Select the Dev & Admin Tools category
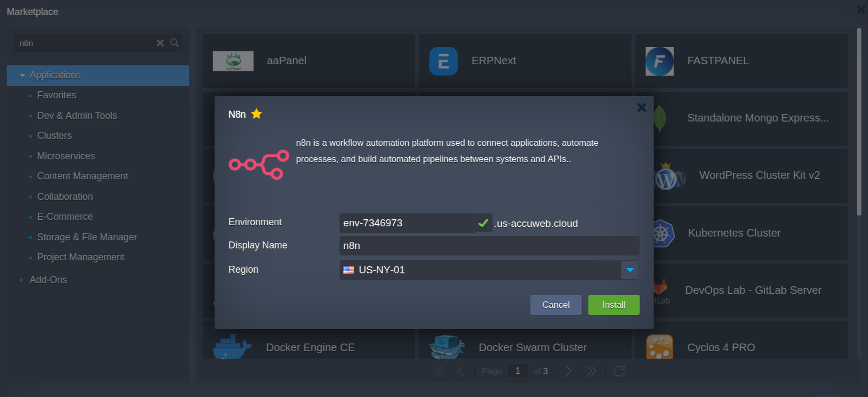The width and height of the screenshot is (868, 397). 77,116
